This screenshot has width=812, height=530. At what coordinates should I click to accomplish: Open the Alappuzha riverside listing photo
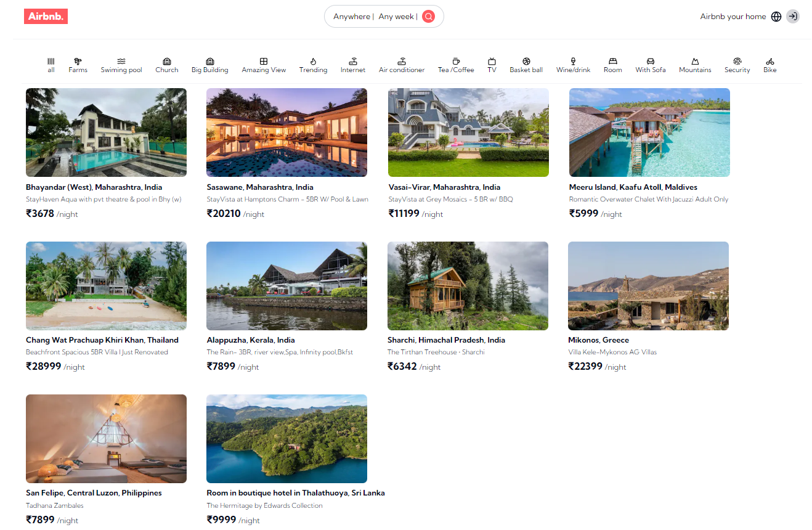coord(286,286)
